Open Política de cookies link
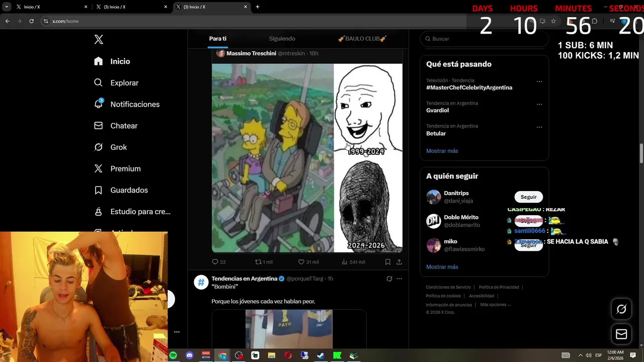The width and height of the screenshot is (644, 362). [443, 296]
